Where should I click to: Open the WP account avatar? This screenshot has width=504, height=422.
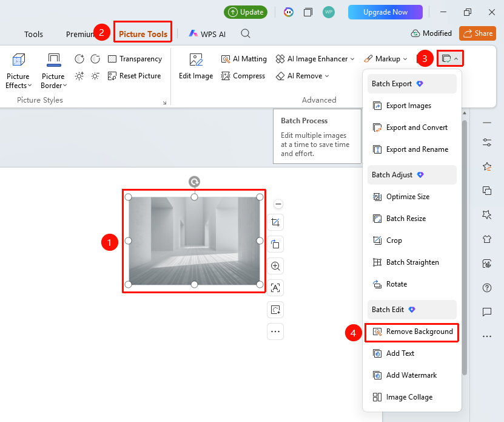click(329, 12)
